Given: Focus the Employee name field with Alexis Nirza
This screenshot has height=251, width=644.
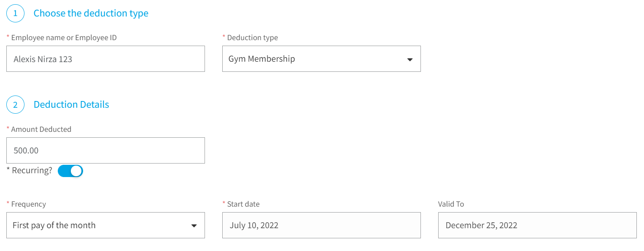Looking at the screenshot, I should pyautogui.click(x=105, y=59).
